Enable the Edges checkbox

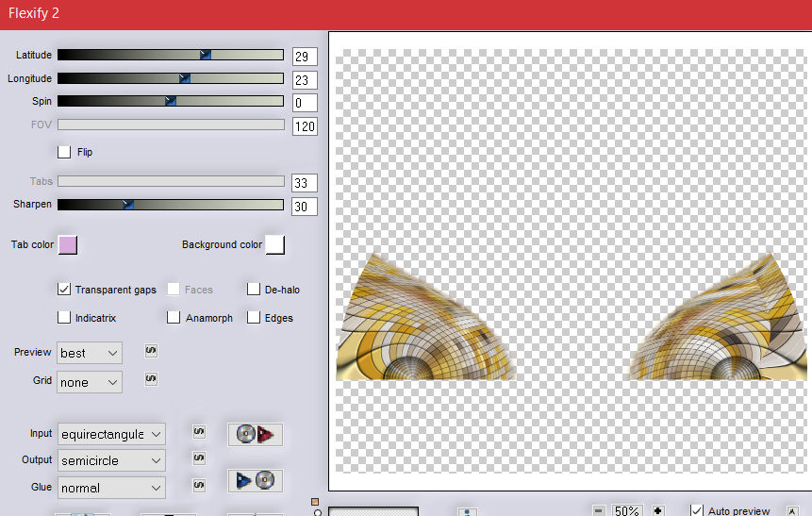point(254,317)
